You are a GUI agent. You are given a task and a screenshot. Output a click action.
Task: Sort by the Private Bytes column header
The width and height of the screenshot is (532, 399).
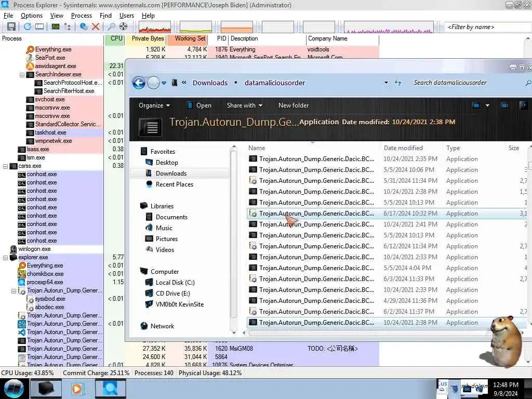click(146, 38)
